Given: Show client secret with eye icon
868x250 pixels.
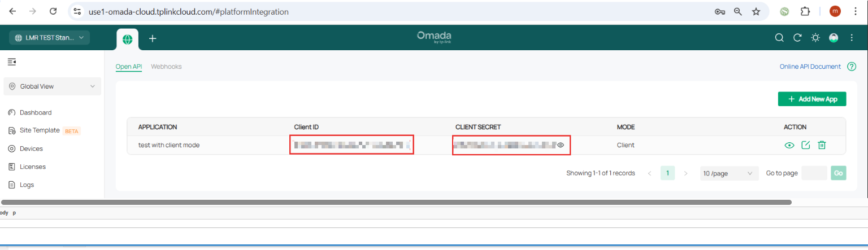Looking at the screenshot, I should 561,145.
